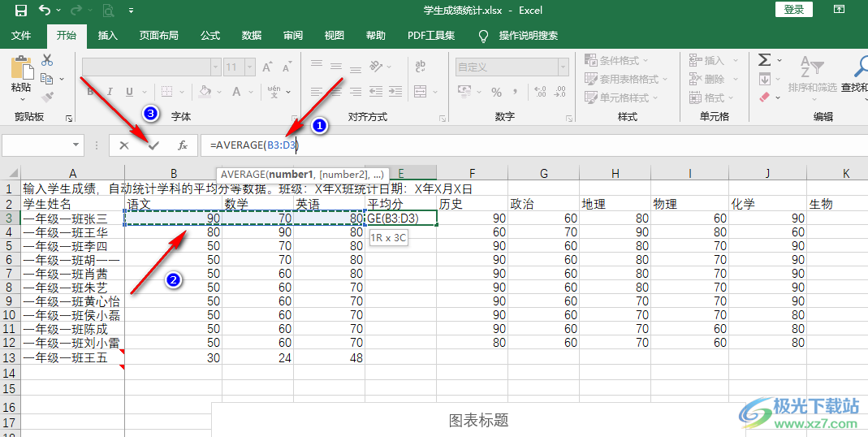Confirm the formula with the checkmark
The width and height of the screenshot is (868, 437).
(153, 145)
